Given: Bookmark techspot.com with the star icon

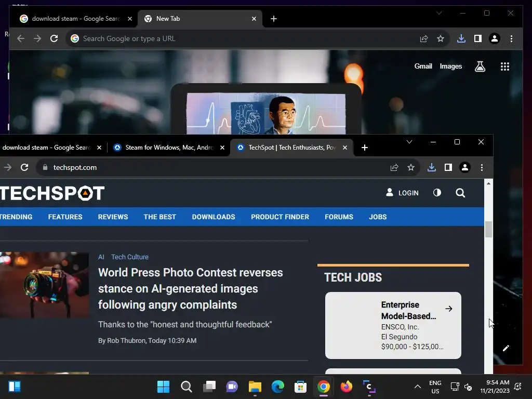Looking at the screenshot, I should (x=411, y=167).
